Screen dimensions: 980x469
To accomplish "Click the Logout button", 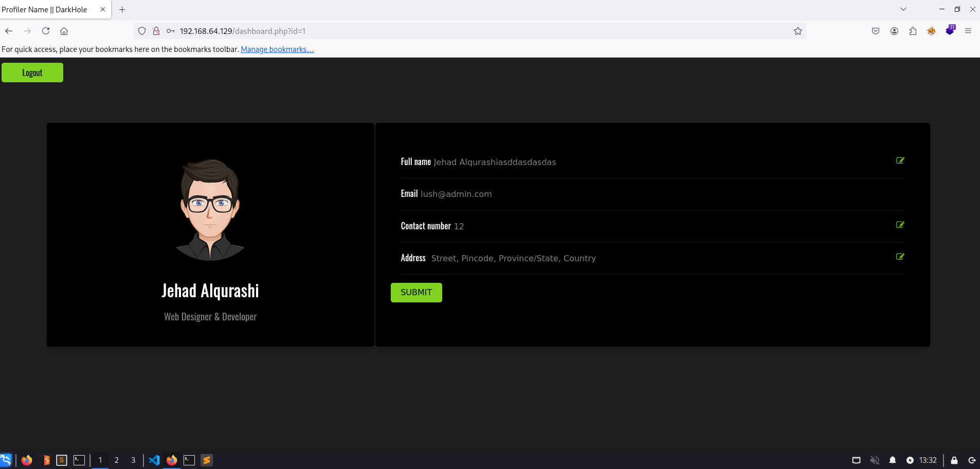I will pos(32,73).
